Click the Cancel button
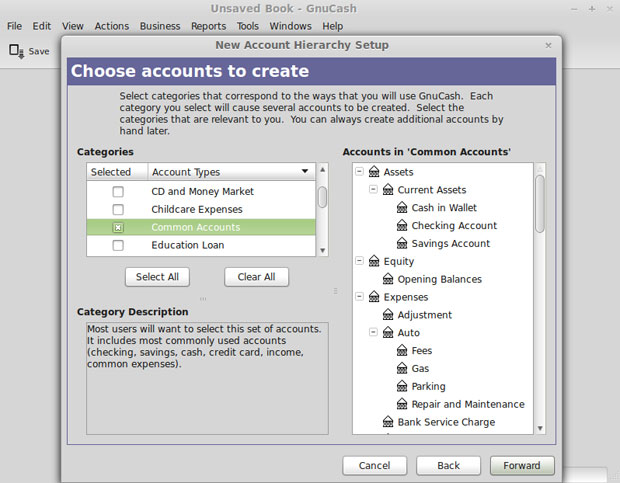 [x=374, y=466]
